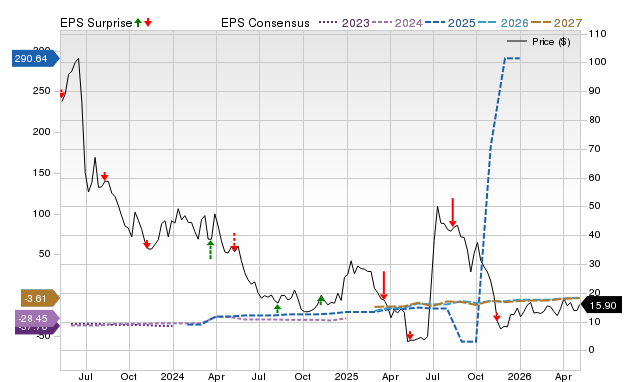Click the 2024 EPS consensus legend entry

(397, 23)
